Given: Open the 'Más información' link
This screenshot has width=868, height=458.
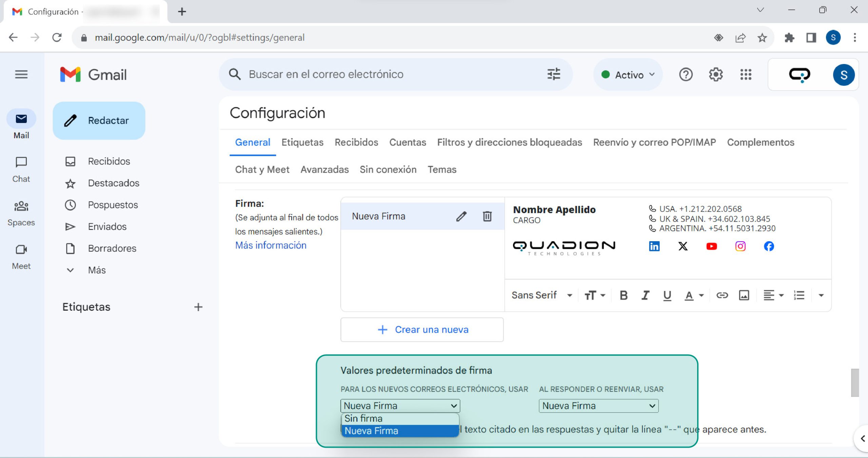Looking at the screenshot, I should coord(271,245).
